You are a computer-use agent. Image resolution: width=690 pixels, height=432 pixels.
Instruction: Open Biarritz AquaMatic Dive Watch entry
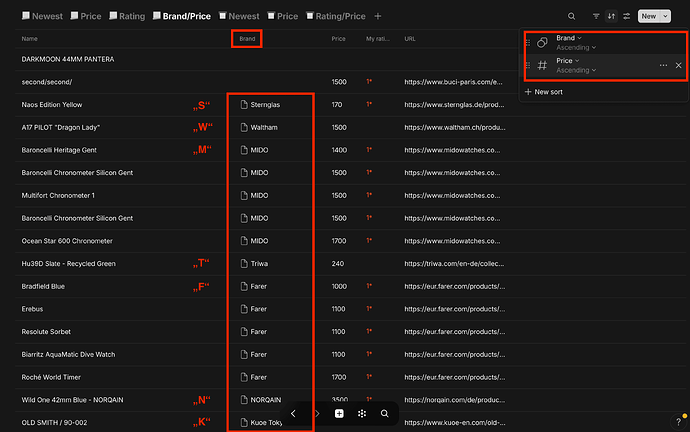coord(68,355)
